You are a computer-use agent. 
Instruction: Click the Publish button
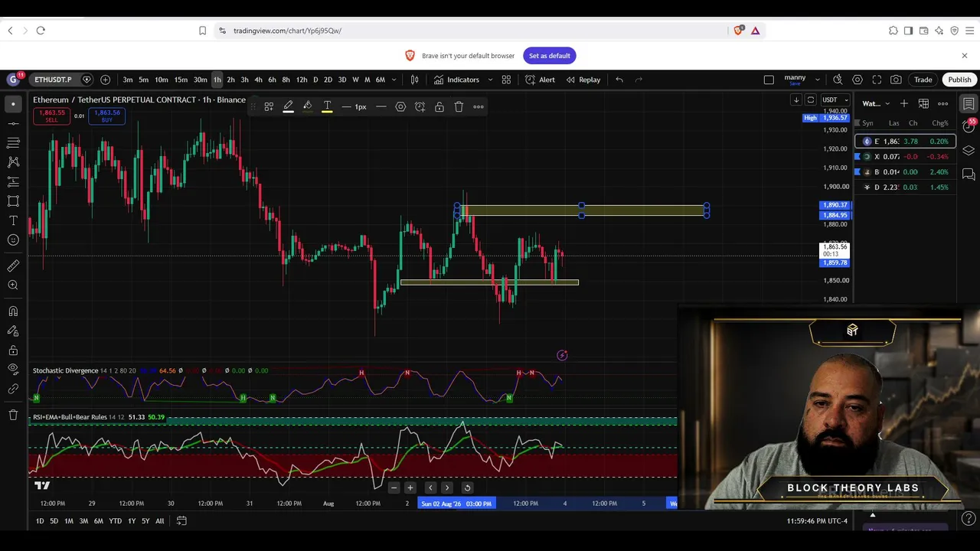point(959,80)
